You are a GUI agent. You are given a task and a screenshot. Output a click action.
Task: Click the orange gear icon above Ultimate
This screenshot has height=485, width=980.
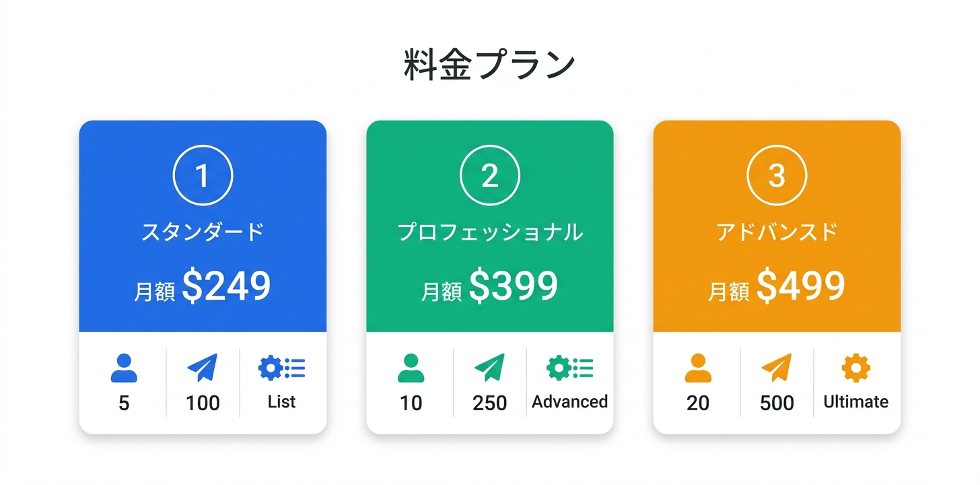click(x=855, y=368)
